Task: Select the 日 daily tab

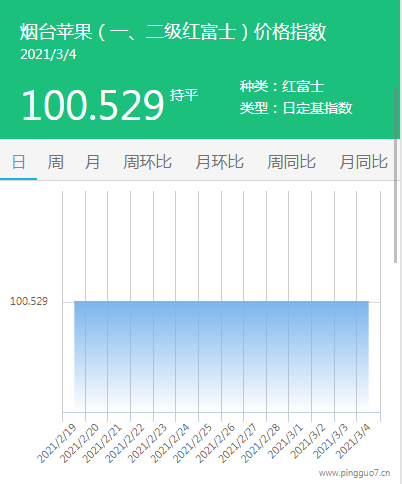Action: point(18,162)
